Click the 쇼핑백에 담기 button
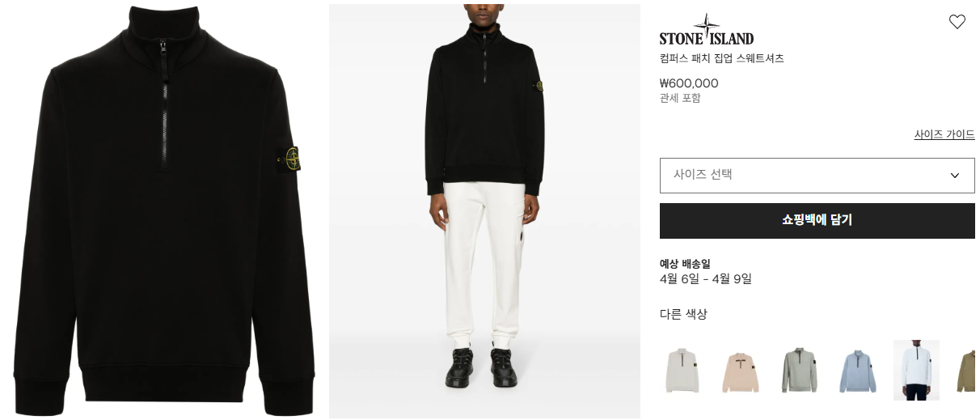 [817, 220]
